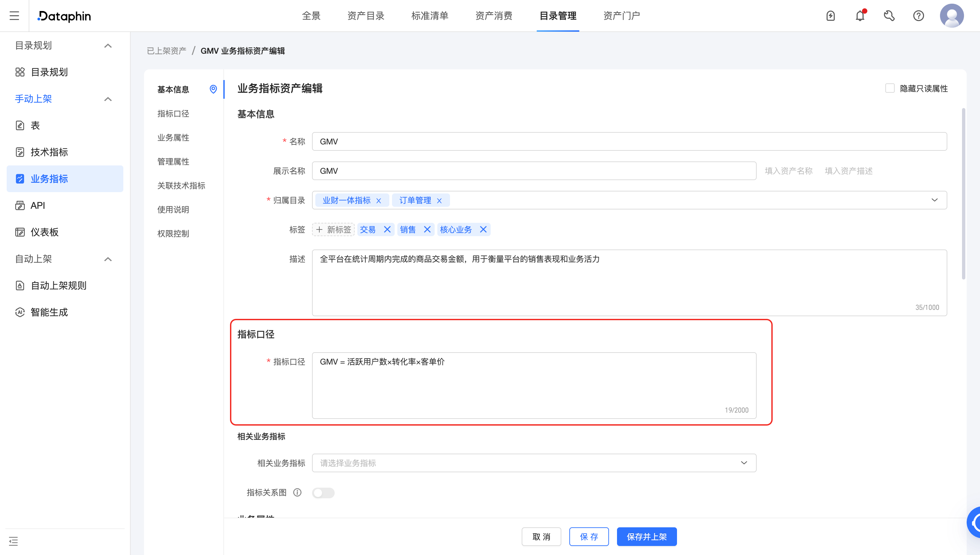This screenshot has height=555, width=980.
Task: Switch to the 标准清单 tab
Action: [430, 16]
